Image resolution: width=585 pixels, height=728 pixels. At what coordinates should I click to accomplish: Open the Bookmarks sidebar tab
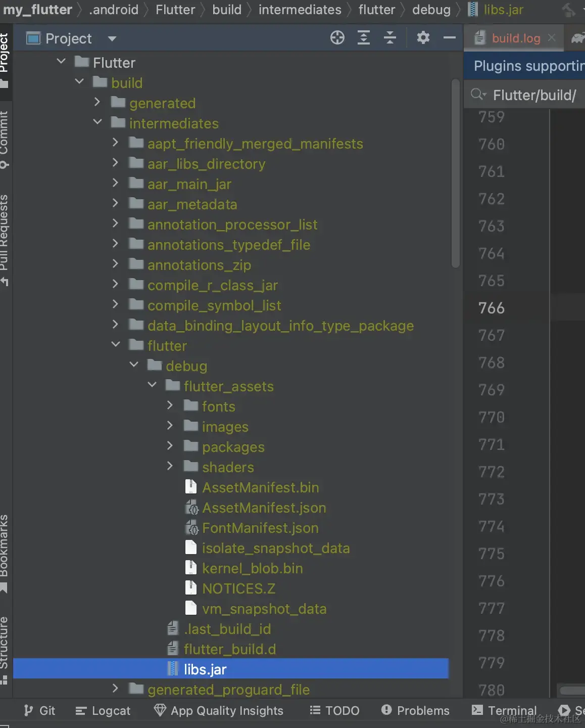coord(5,554)
